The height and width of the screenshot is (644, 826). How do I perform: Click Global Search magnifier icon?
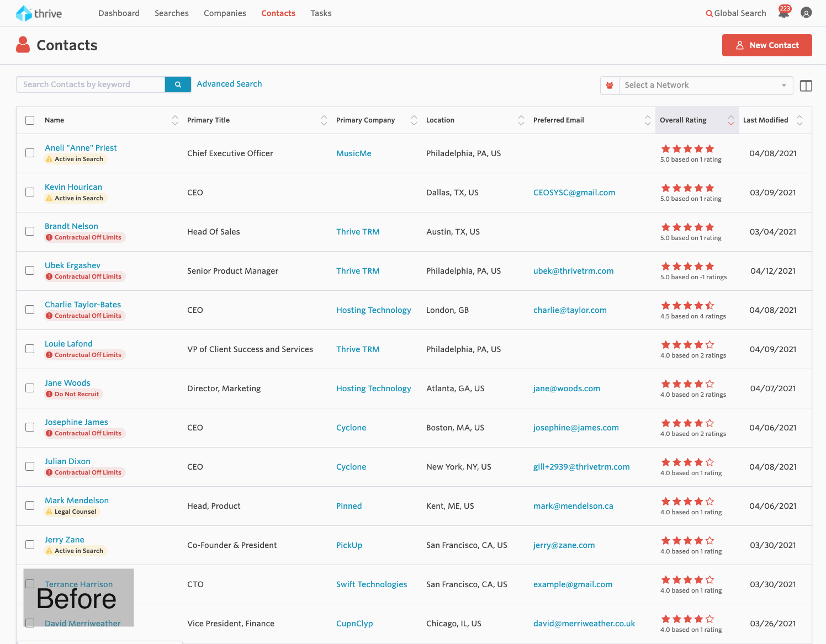[x=709, y=13]
